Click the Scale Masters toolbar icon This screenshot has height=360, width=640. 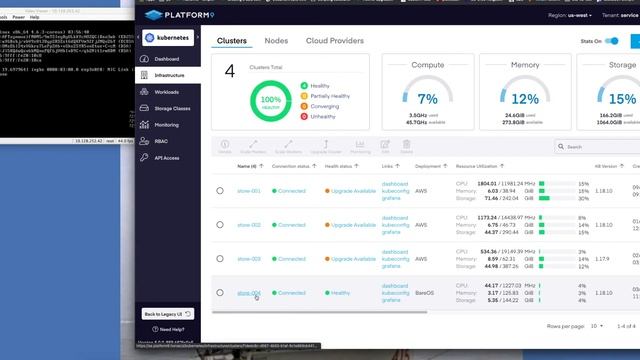pos(253,147)
